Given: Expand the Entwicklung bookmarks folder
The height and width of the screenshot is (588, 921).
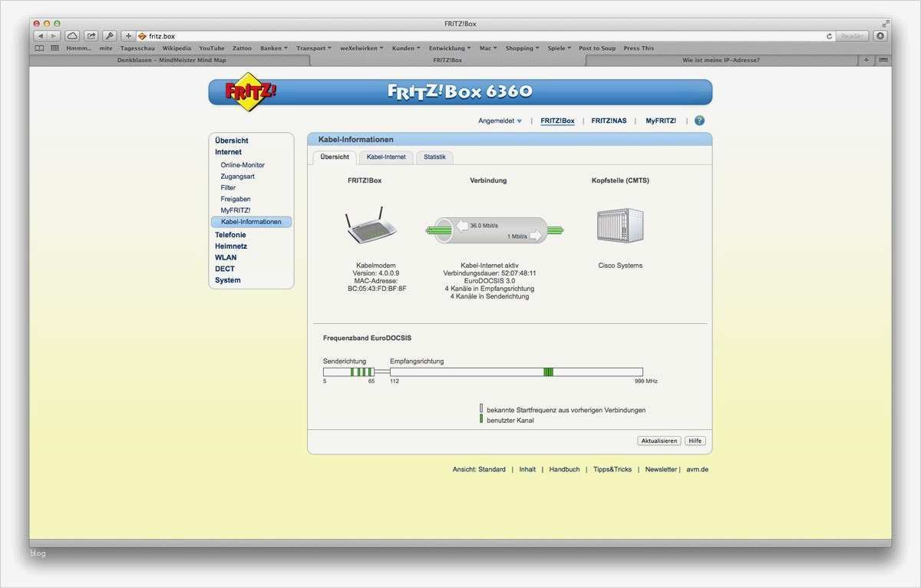Looking at the screenshot, I should 451,48.
